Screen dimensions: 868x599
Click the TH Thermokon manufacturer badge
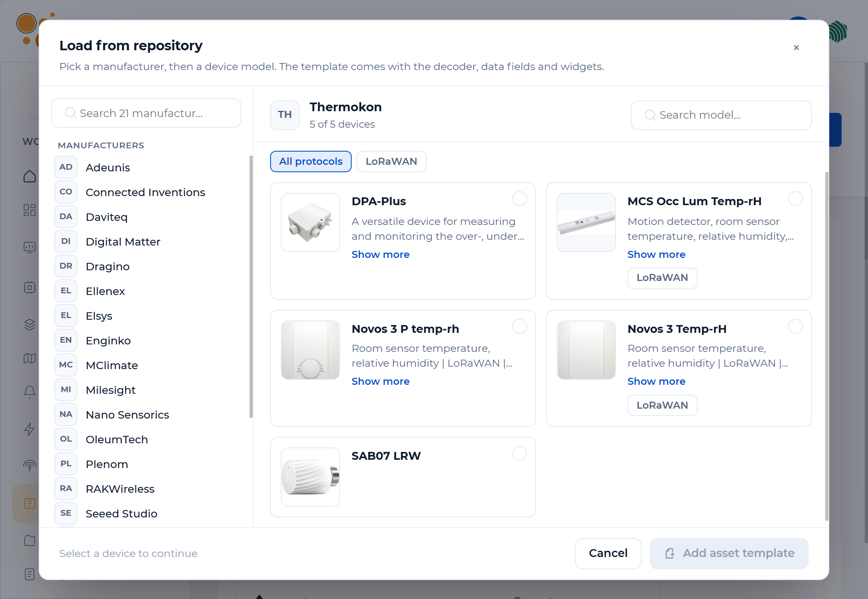285,115
